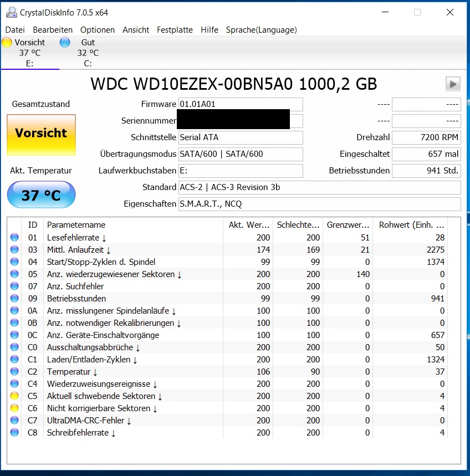Click the status icon for Laden/Entladen-Zyklen
This screenshot has height=476, width=470.
(x=14, y=359)
